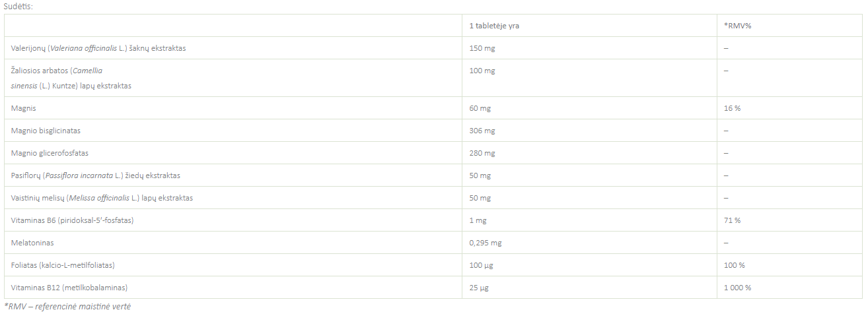868x314 pixels.
Task: Click the "306 mg" bisglicinatas amount
Action: [482, 131]
